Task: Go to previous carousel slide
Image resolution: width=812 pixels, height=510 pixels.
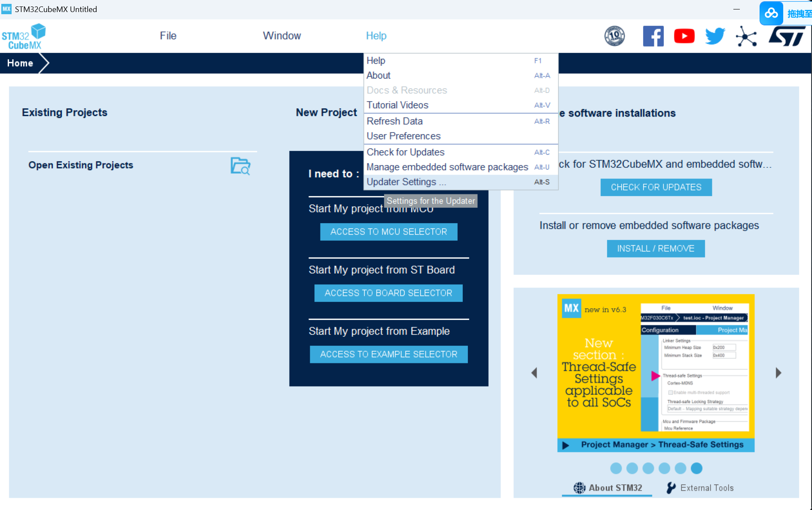Action: click(x=534, y=373)
